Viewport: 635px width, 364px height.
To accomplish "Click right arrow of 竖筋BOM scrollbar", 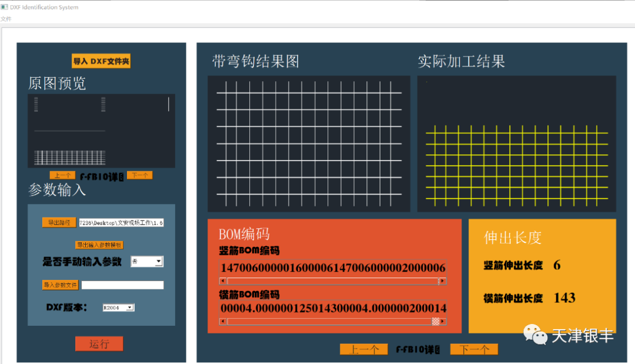I will tap(443, 281).
